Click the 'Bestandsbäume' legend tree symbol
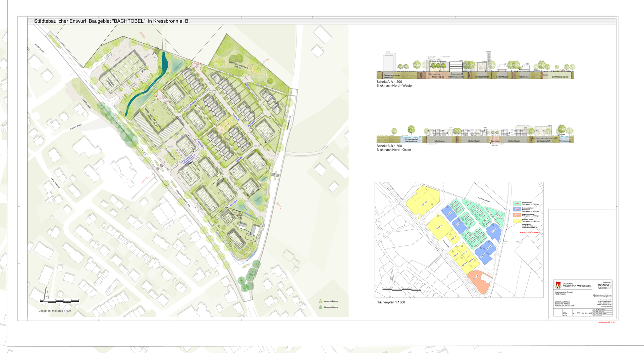 (x=320, y=307)
